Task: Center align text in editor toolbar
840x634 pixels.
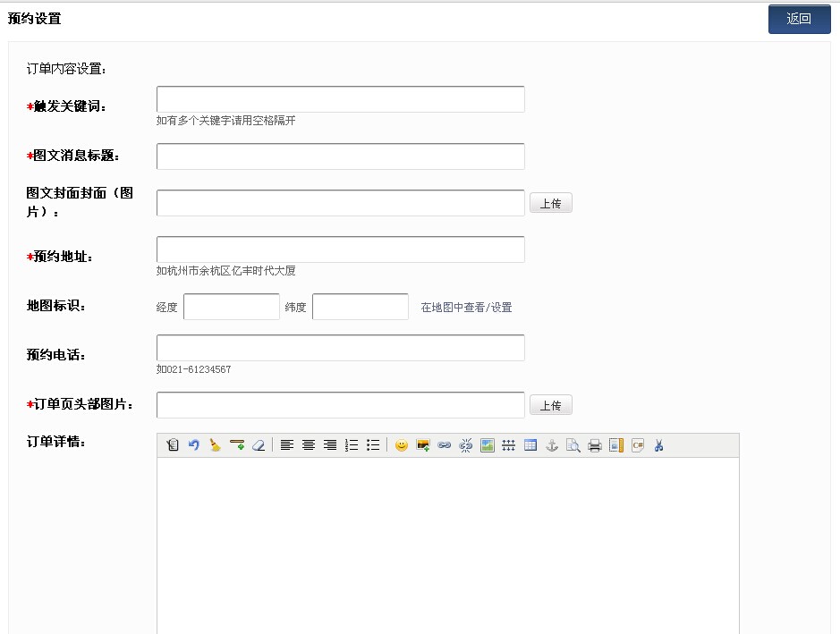Action: [309, 445]
